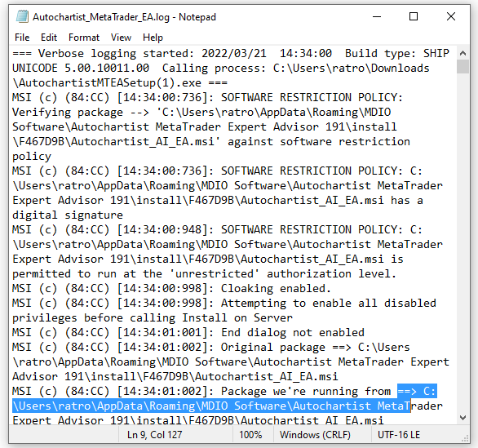Click the vertical scrollbar thumb

[x=463, y=66]
